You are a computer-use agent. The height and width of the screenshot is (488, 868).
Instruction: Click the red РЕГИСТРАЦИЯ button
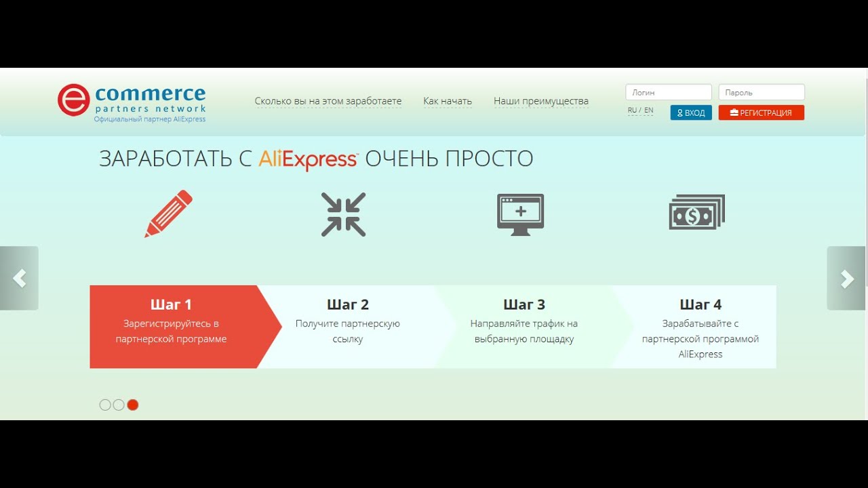tap(762, 113)
